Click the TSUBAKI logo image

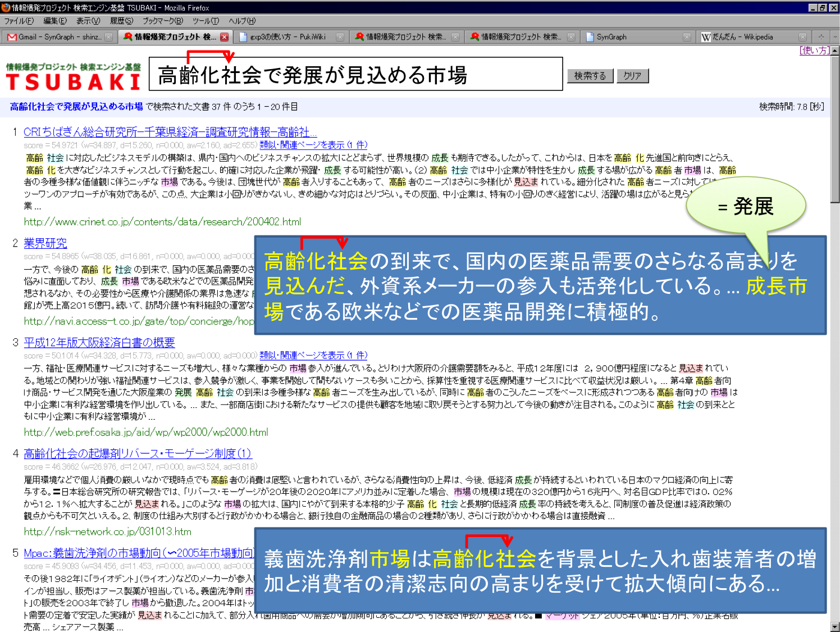[74, 77]
